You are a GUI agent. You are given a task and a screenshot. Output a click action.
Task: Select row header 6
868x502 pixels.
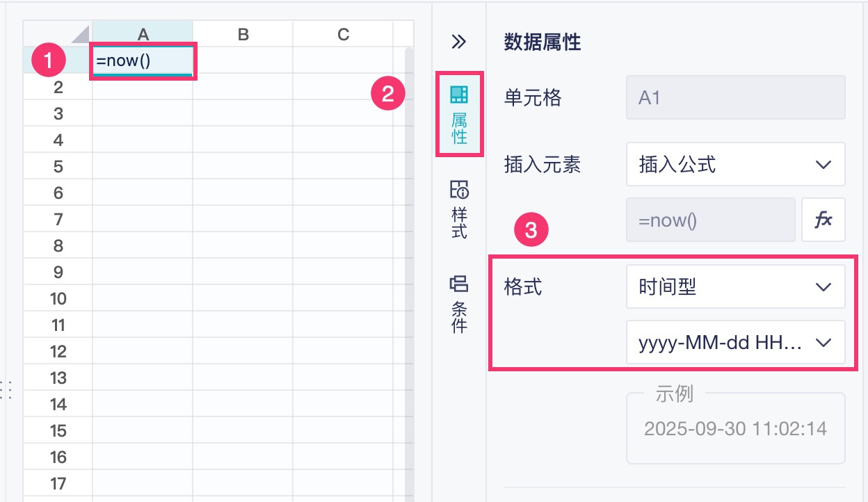58,193
